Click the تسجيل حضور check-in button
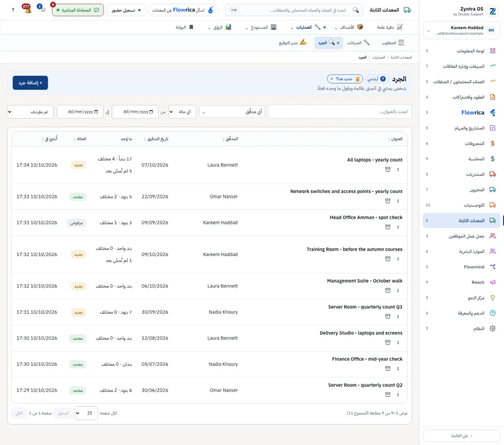The width and height of the screenshot is (504, 445). click(x=126, y=10)
